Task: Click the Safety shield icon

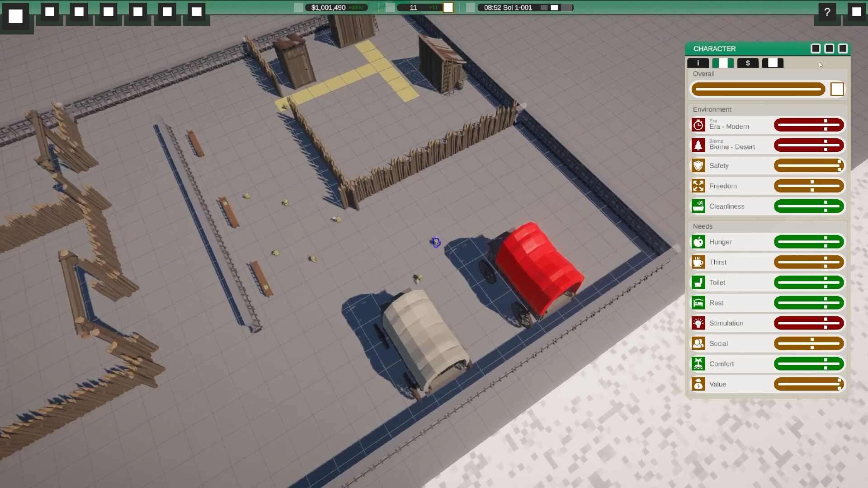Action: [698, 165]
